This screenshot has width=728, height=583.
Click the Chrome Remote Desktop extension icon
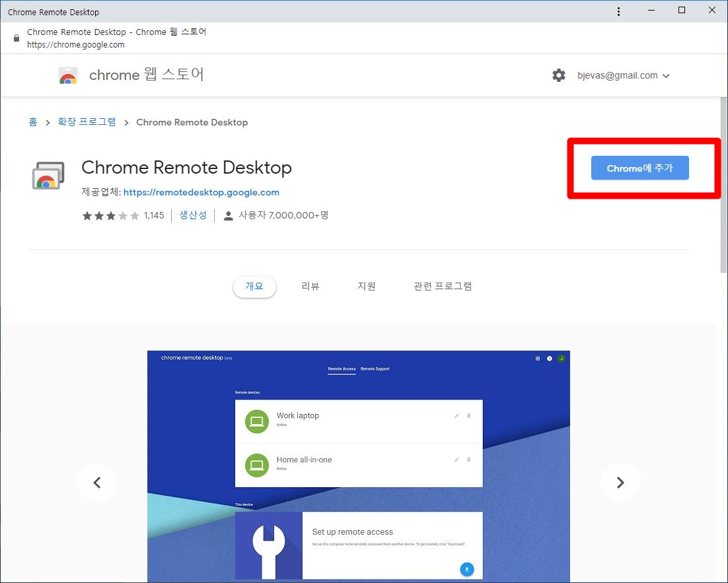click(48, 176)
